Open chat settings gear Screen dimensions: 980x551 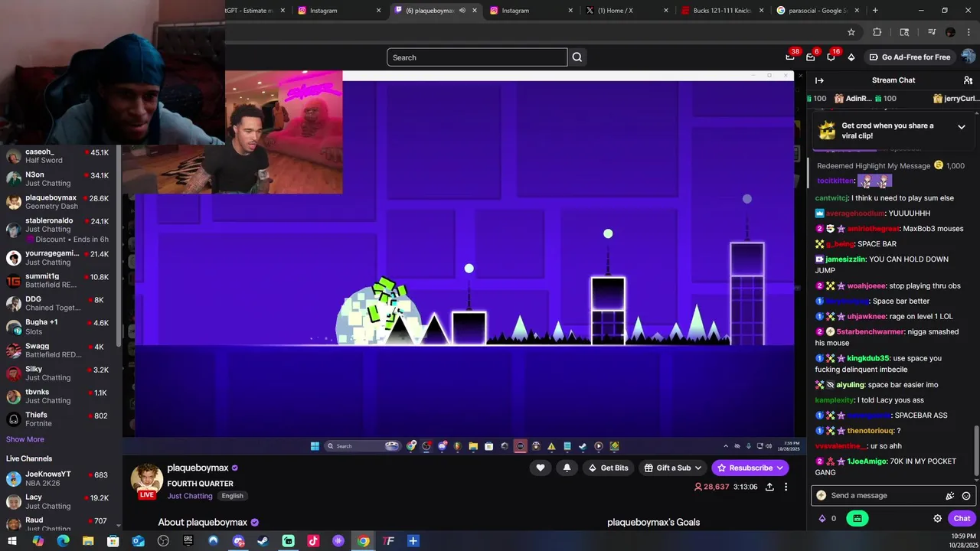[x=937, y=518]
